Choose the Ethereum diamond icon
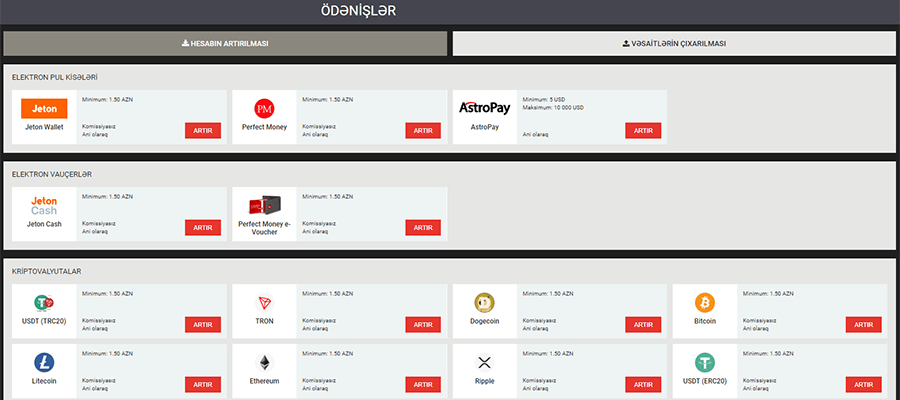Screen dimensions: 900x400 pos(264,362)
